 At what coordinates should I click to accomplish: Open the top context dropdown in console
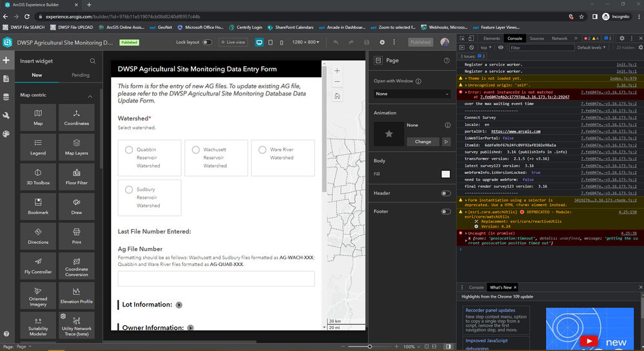(x=486, y=48)
